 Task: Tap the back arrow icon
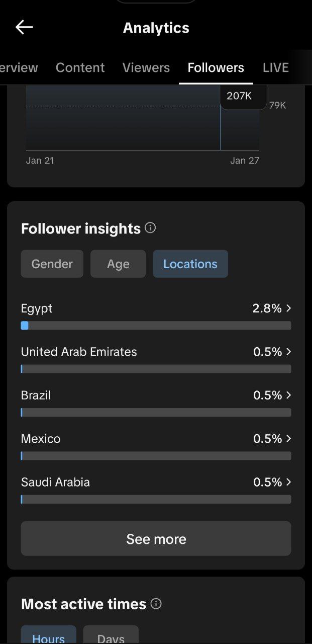click(24, 28)
